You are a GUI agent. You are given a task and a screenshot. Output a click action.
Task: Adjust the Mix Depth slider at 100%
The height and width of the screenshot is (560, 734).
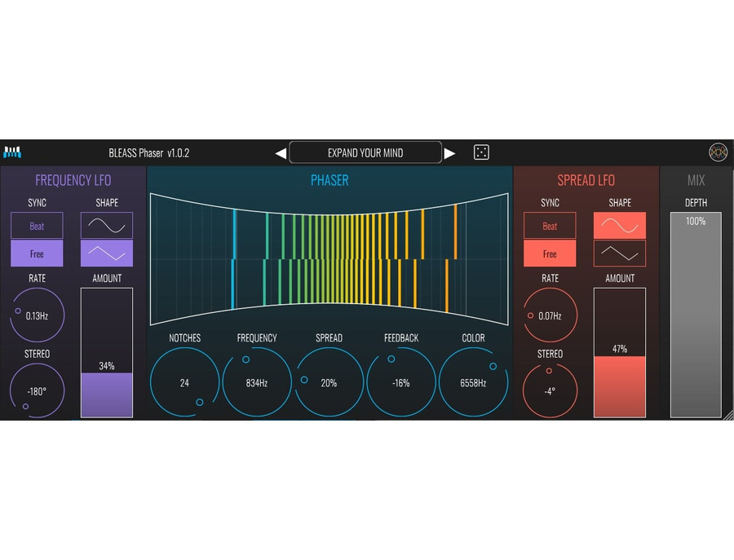[x=696, y=315]
